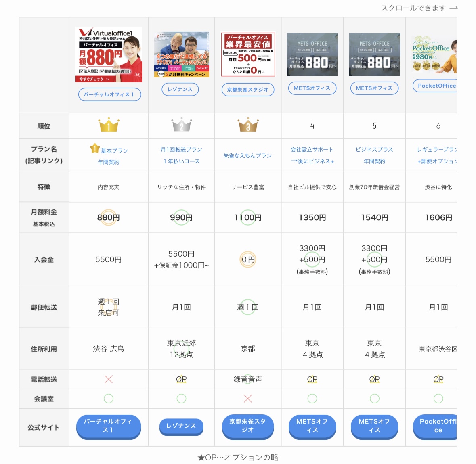Go to 京都朱雀スタジオ official site button

248,426
